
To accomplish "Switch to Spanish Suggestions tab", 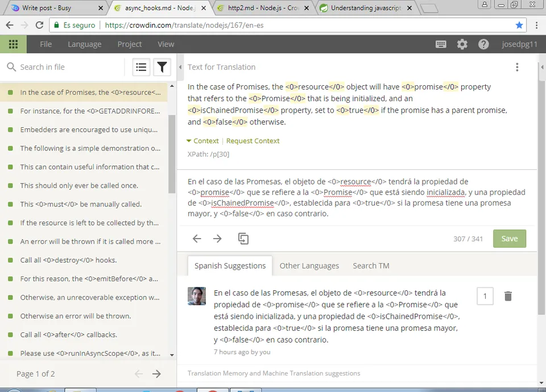I will coord(230,266).
